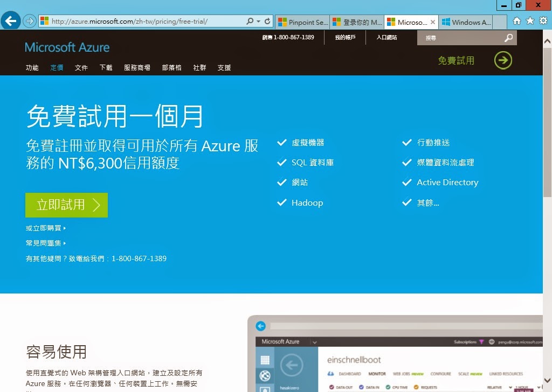Click the Active Directory feature text
The width and height of the screenshot is (552, 392).
[447, 182]
